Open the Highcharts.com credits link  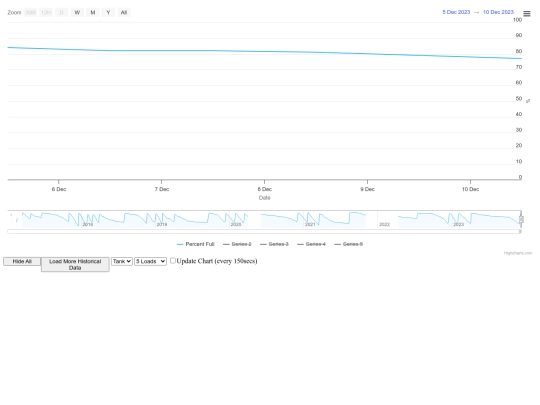518,253
